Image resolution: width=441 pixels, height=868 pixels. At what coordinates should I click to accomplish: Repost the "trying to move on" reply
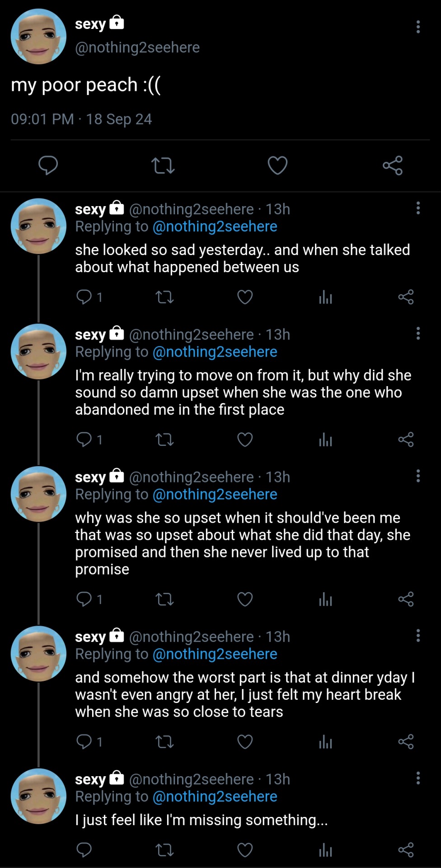tap(164, 439)
